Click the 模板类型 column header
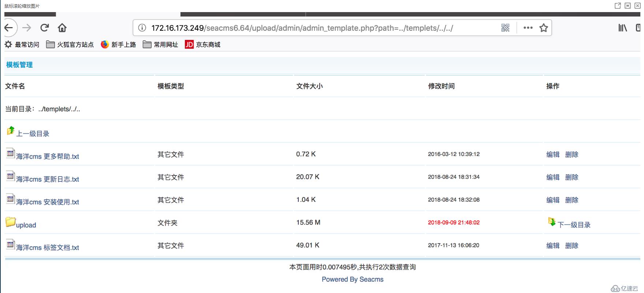 [171, 86]
